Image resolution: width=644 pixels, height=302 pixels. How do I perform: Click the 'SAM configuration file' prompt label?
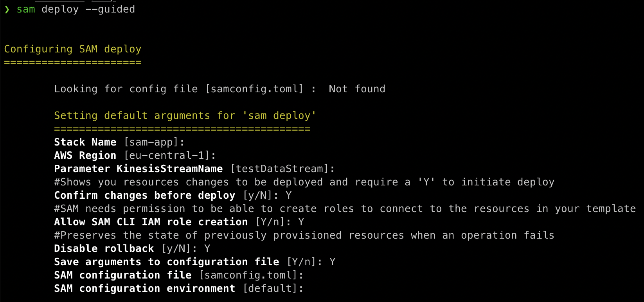click(x=123, y=275)
